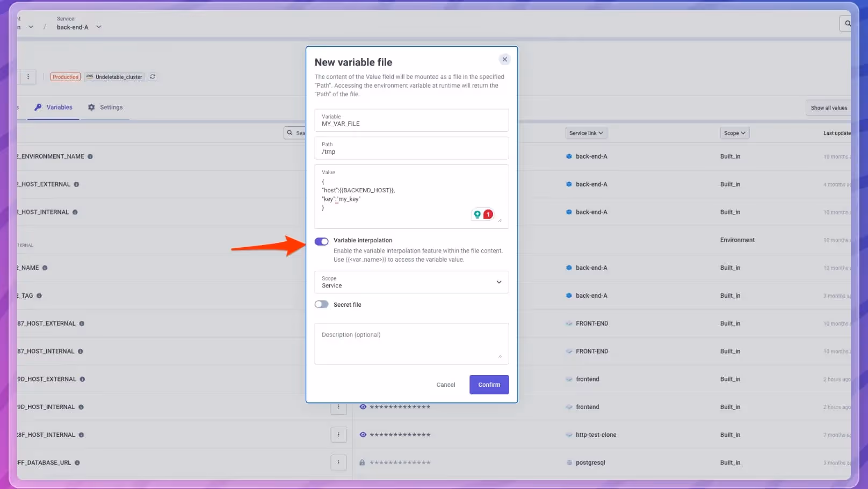Confirm the new variable file creation
This screenshot has width=868, height=489.
coord(488,384)
